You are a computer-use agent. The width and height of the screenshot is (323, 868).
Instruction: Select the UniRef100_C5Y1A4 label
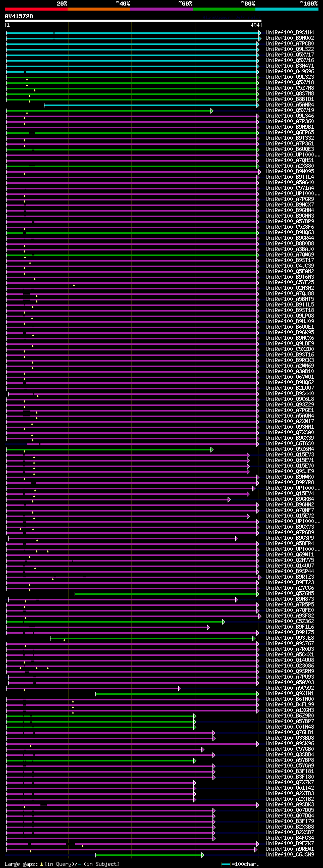[290, 188]
